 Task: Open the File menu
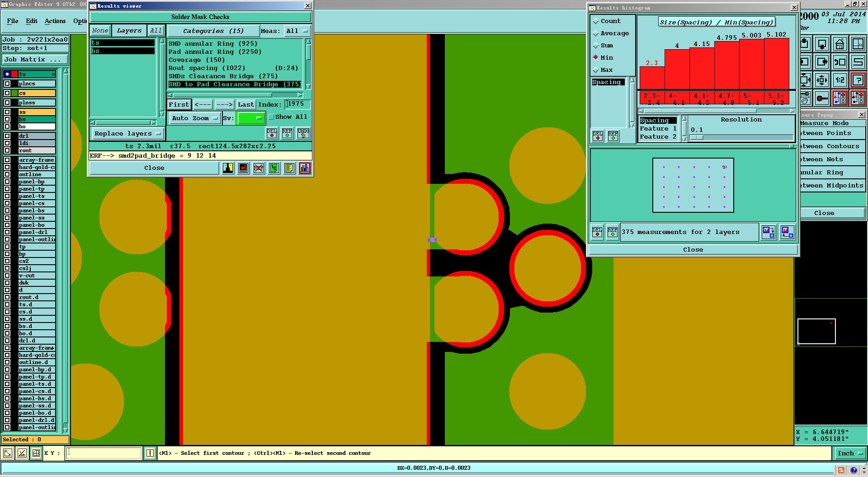(13, 21)
